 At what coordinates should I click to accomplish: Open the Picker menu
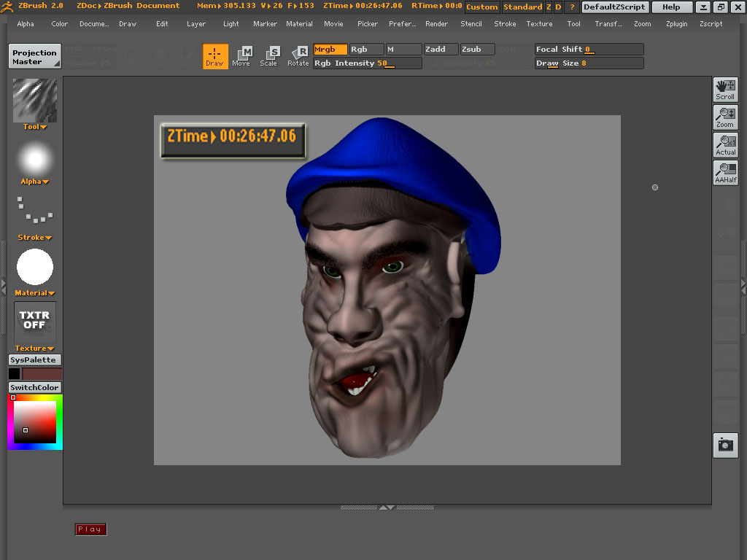(x=368, y=24)
